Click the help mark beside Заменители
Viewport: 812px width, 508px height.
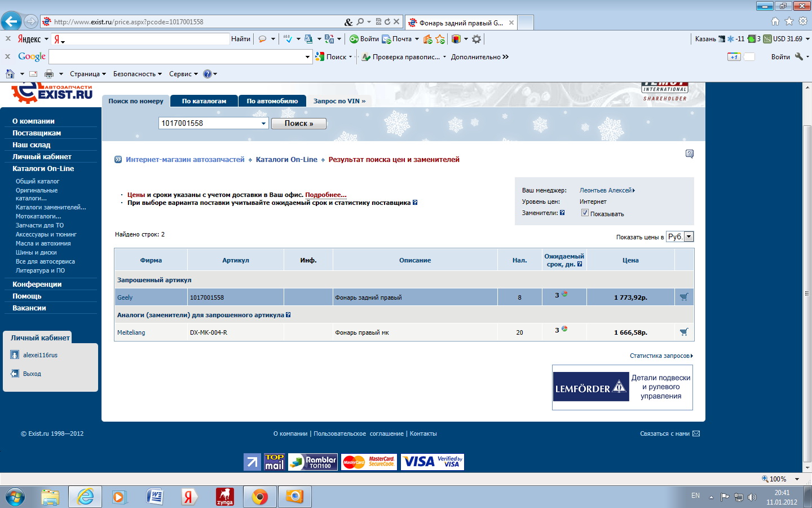click(562, 213)
